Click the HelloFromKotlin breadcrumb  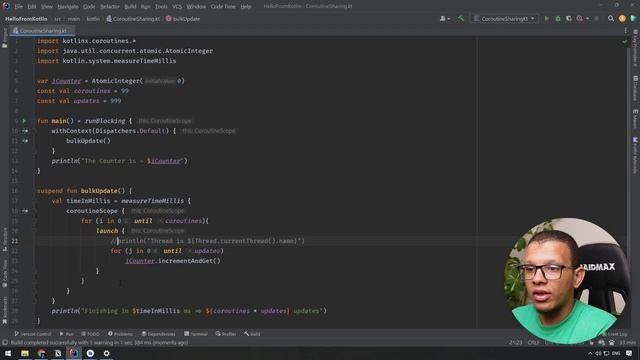26,19
